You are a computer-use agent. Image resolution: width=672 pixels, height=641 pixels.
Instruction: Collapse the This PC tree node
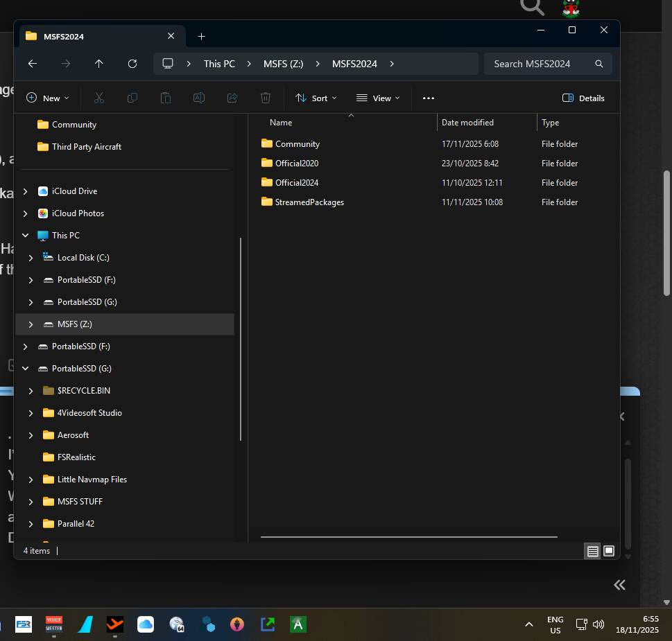click(26, 236)
